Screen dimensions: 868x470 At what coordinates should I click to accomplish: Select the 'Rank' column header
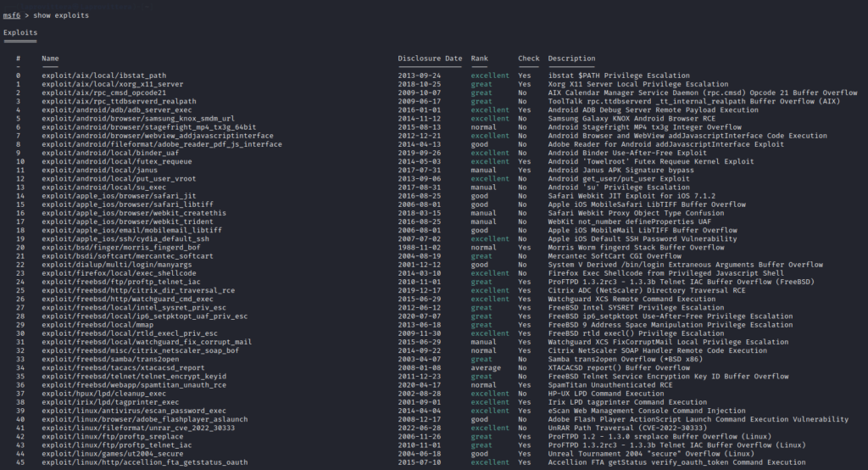(x=480, y=59)
